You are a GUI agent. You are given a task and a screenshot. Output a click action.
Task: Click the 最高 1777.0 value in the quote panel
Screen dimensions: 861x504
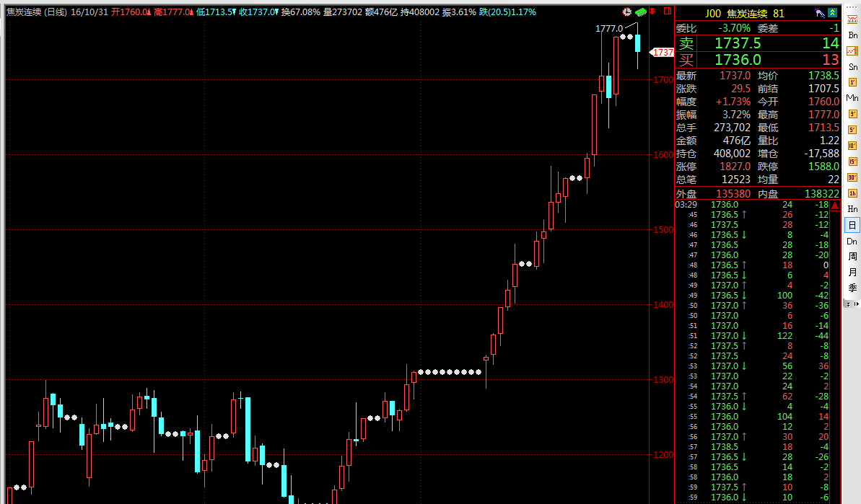[x=823, y=115]
